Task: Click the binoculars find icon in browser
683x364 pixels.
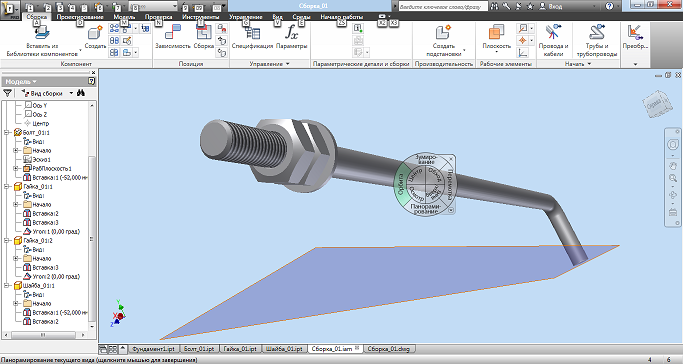Action: click(81, 93)
